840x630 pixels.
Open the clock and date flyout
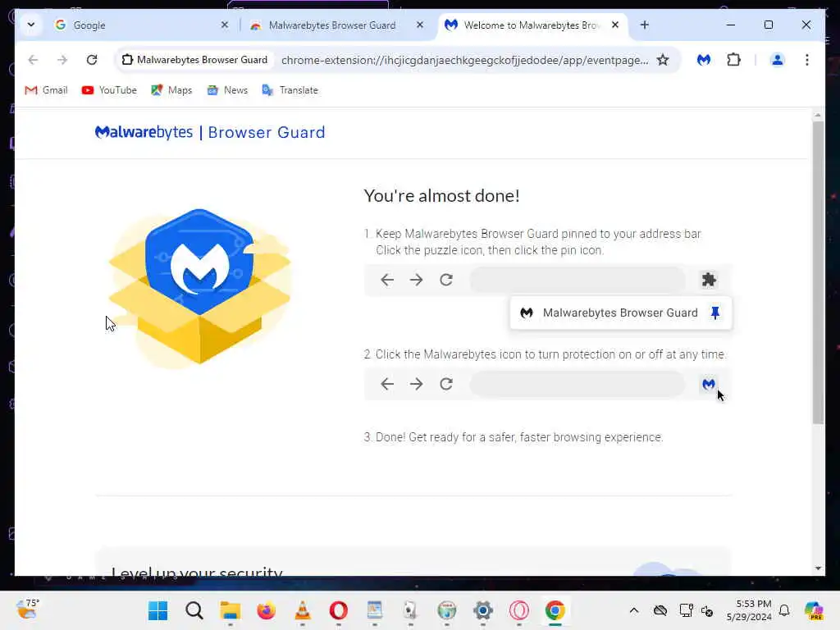[749, 610]
